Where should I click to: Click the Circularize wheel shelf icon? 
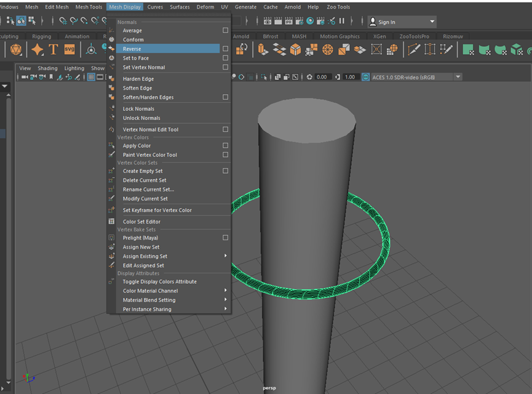pos(328,50)
